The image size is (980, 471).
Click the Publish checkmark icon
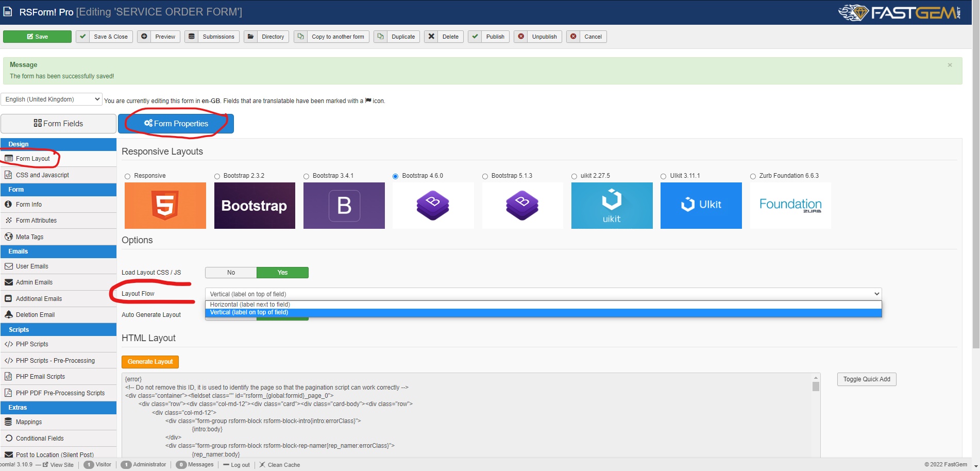coord(475,37)
